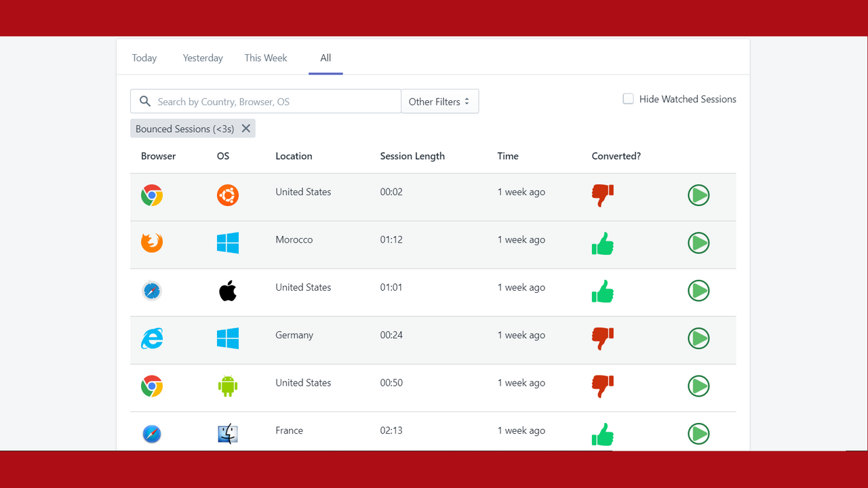The width and height of the screenshot is (868, 488).
Task: Click the Safari icon in the 01:01 row
Action: click(x=152, y=291)
